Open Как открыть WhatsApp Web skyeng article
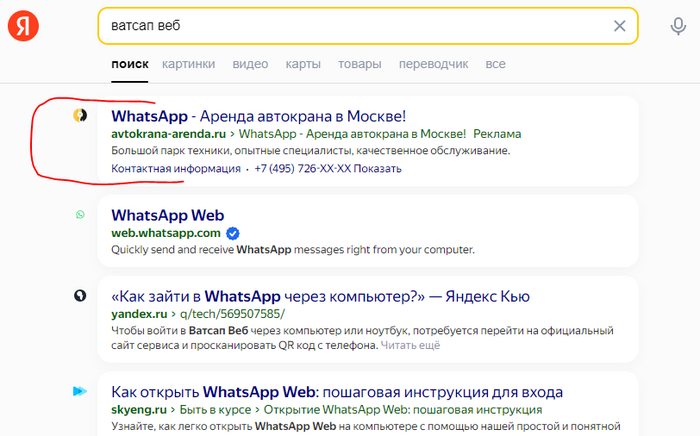The image size is (700, 436). point(336,391)
